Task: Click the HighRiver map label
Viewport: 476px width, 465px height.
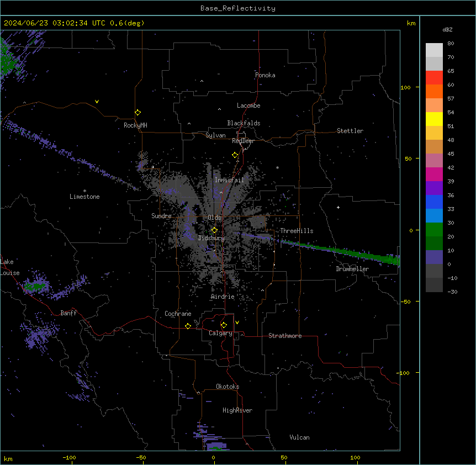Action: [x=237, y=410]
